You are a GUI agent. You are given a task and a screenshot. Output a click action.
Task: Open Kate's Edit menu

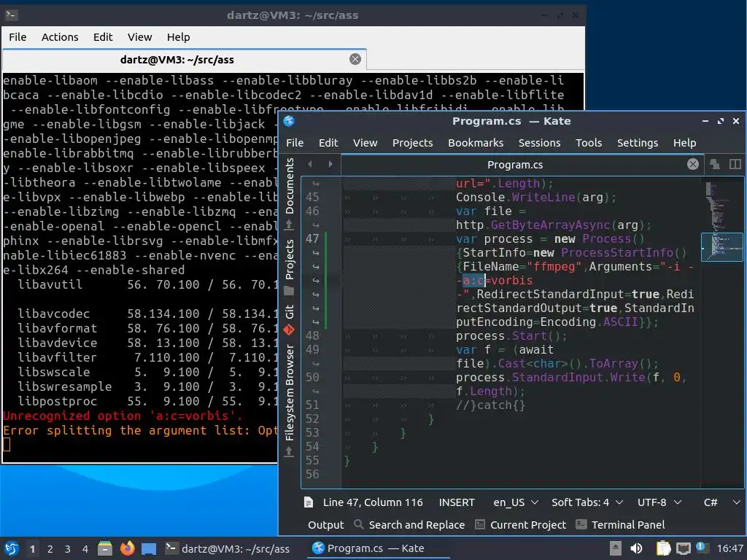pyautogui.click(x=328, y=143)
